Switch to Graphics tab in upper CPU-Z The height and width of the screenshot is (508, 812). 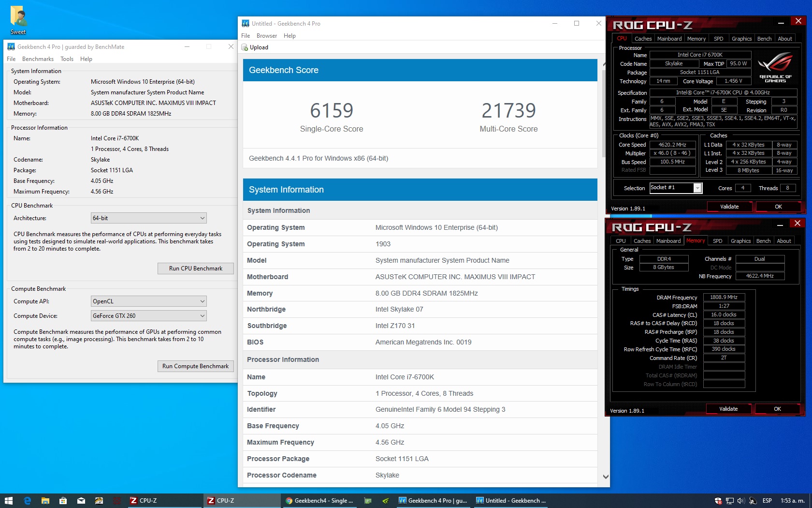[741, 39]
